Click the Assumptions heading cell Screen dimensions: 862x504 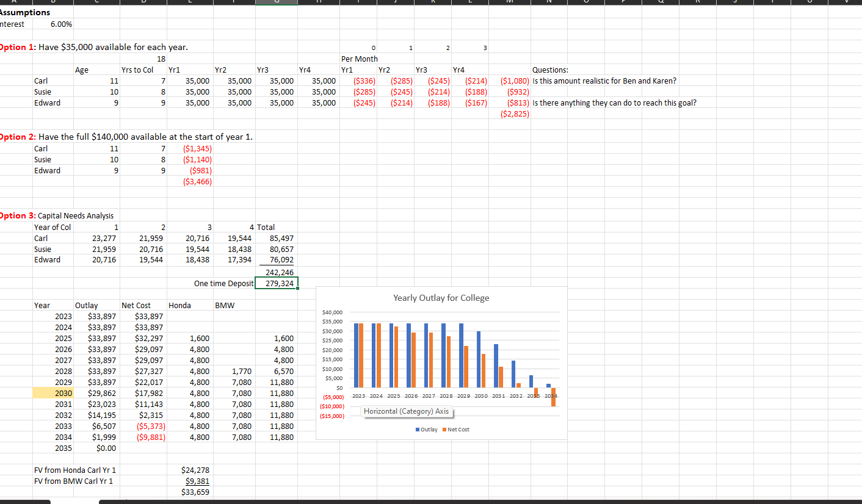(x=25, y=12)
